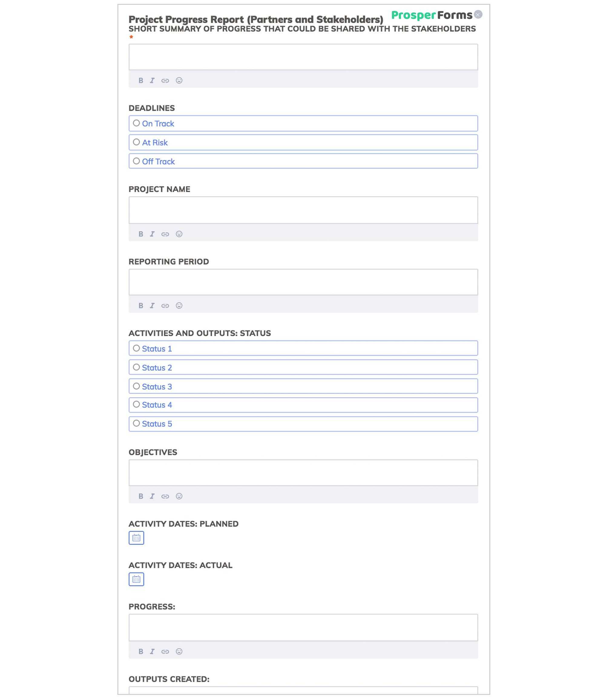Click the Bold icon in Summary field
This screenshot has width=608, height=700.
click(x=140, y=80)
